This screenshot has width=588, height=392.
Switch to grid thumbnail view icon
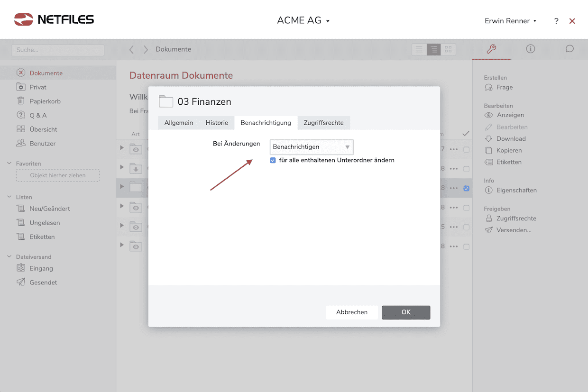click(448, 49)
